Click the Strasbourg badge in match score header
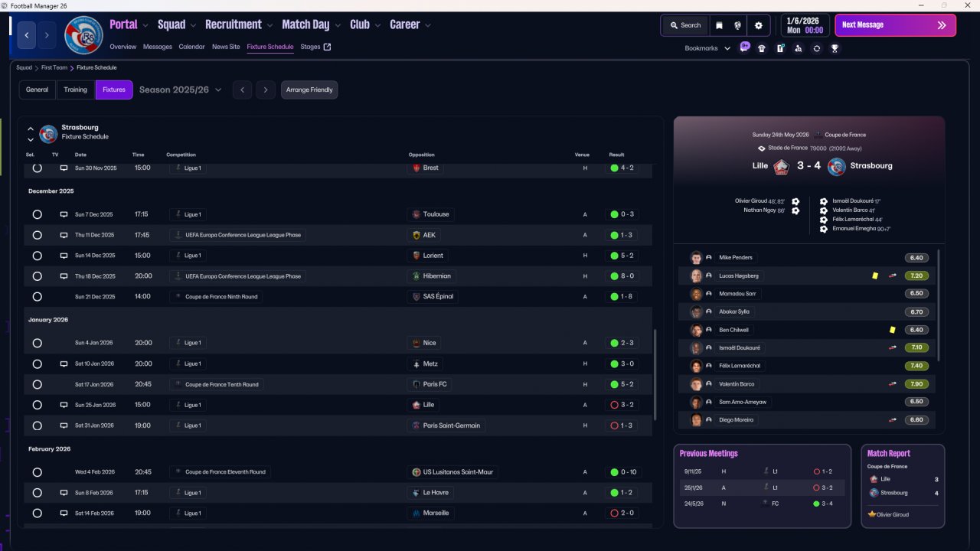The width and height of the screenshot is (980, 551). tap(837, 166)
